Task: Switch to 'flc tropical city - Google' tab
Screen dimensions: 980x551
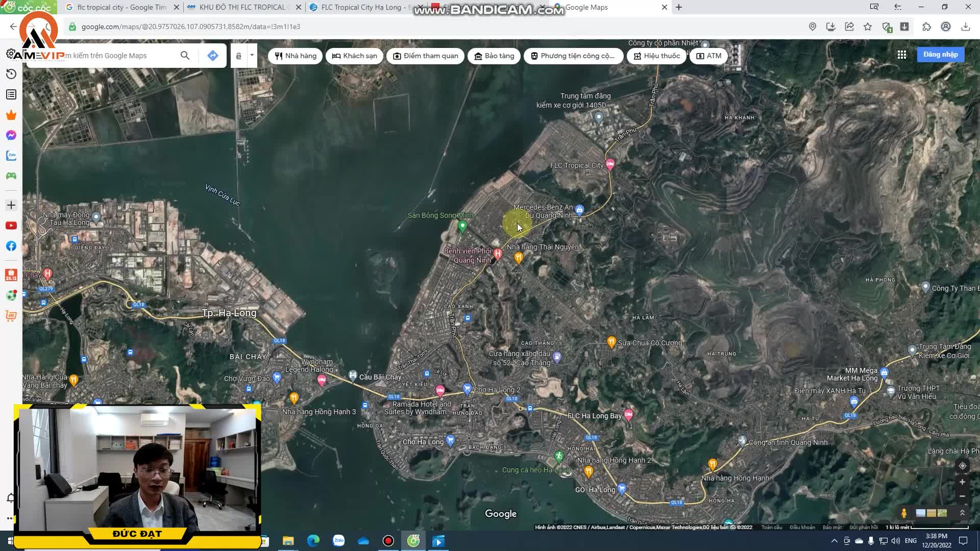Action: [x=121, y=7]
